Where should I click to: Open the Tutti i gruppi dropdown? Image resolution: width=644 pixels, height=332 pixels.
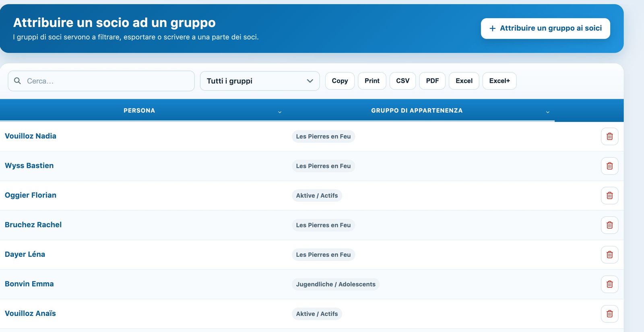(x=260, y=81)
